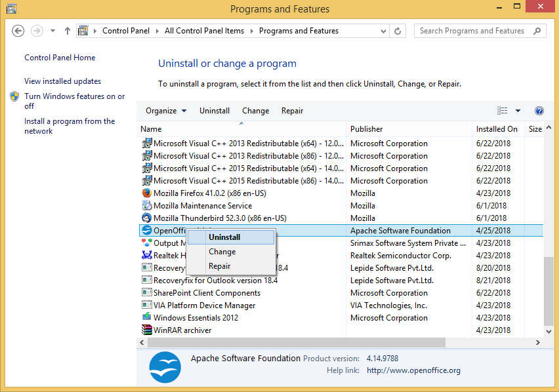559x392 pixels.
Task: Open the recent locations dropdown arrow
Action: click(x=52, y=31)
